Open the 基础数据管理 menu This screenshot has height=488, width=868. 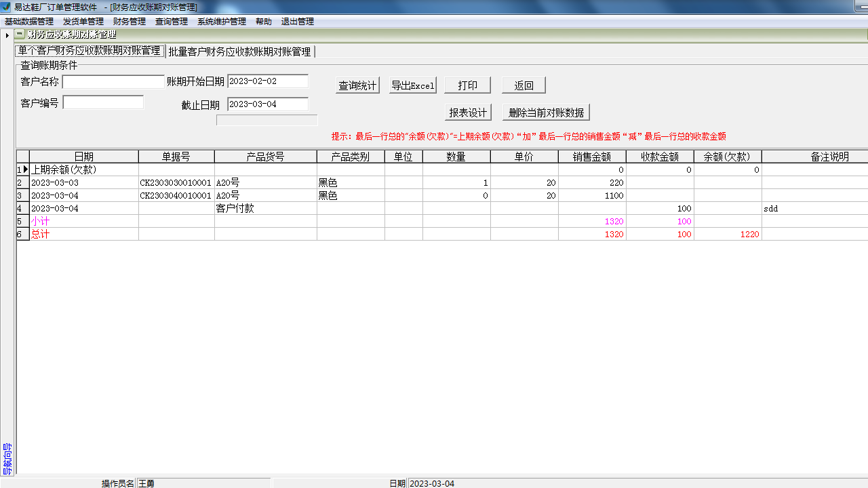(x=27, y=21)
